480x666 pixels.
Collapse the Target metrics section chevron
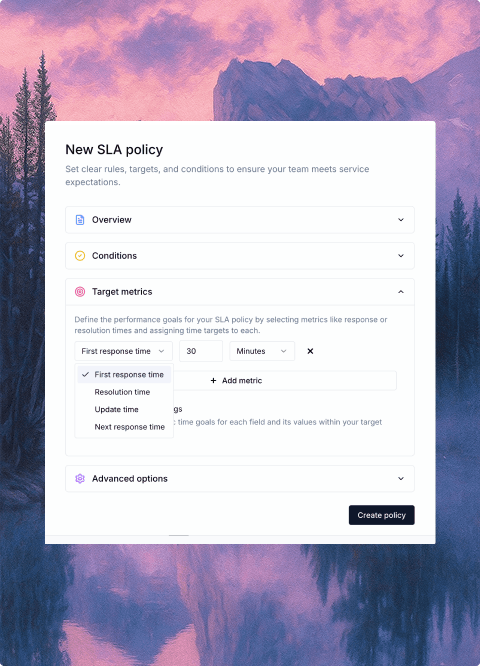click(x=401, y=292)
